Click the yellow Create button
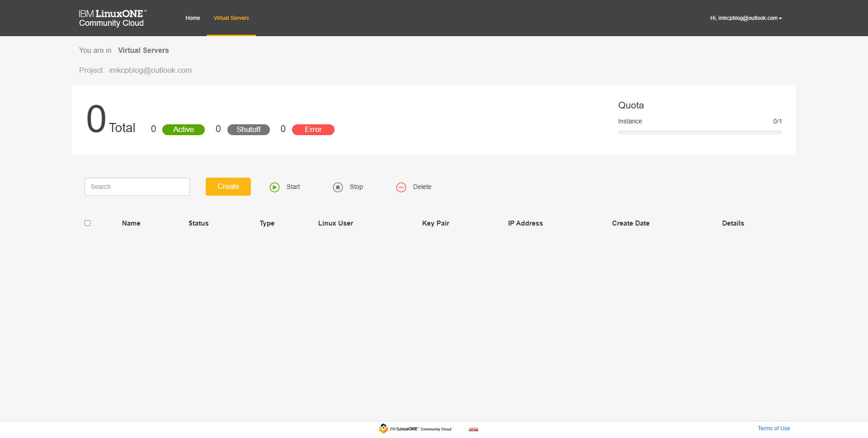This screenshot has height=438, width=868. coord(228,187)
